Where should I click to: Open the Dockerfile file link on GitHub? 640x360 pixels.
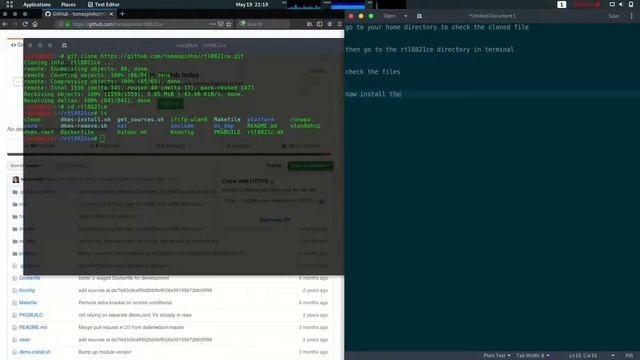(x=29, y=278)
